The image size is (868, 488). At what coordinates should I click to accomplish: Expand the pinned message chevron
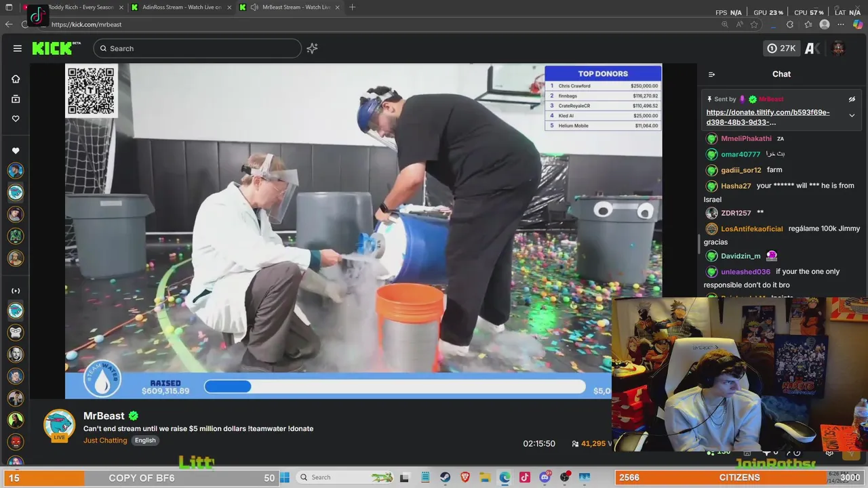(852, 115)
